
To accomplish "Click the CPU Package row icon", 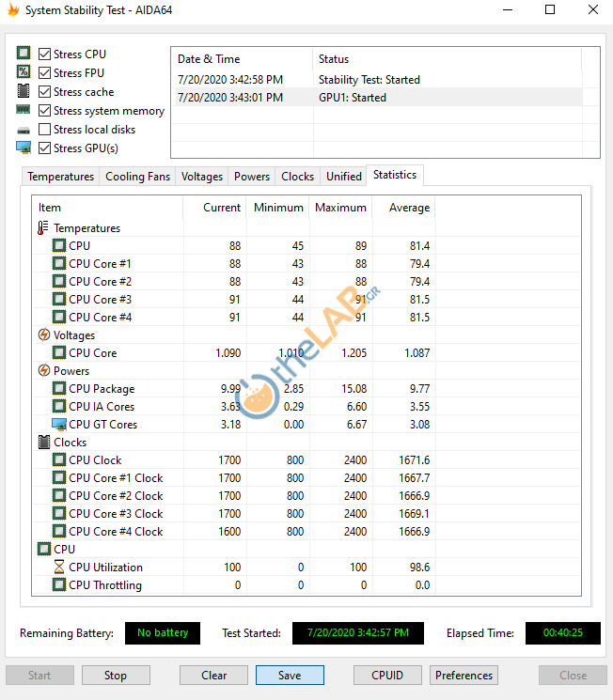I will coord(59,388).
